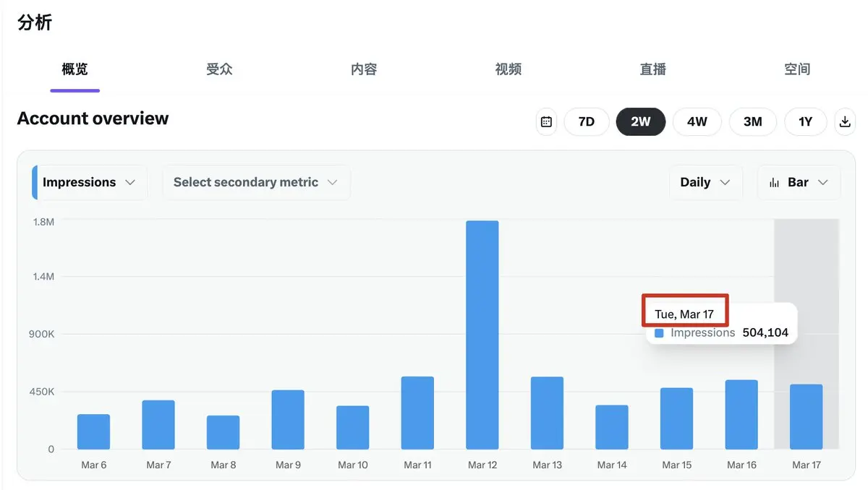
Task: Select the 3M time range
Action: [x=753, y=121]
